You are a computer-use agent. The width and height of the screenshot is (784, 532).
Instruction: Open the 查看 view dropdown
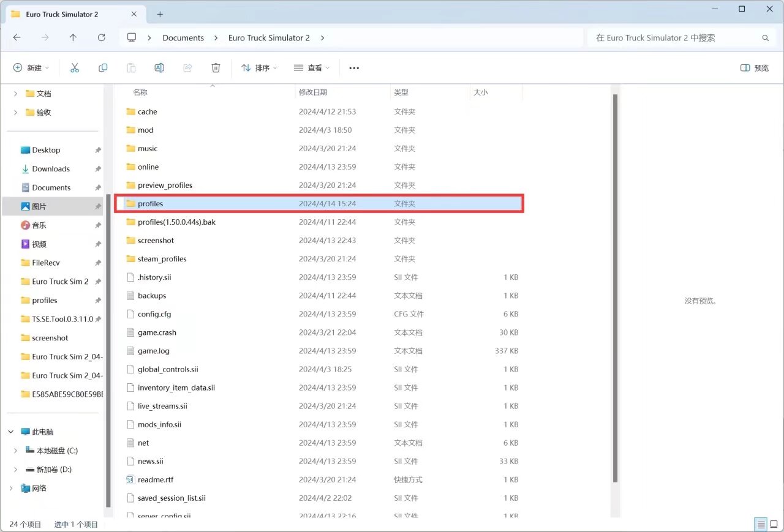tap(312, 68)
